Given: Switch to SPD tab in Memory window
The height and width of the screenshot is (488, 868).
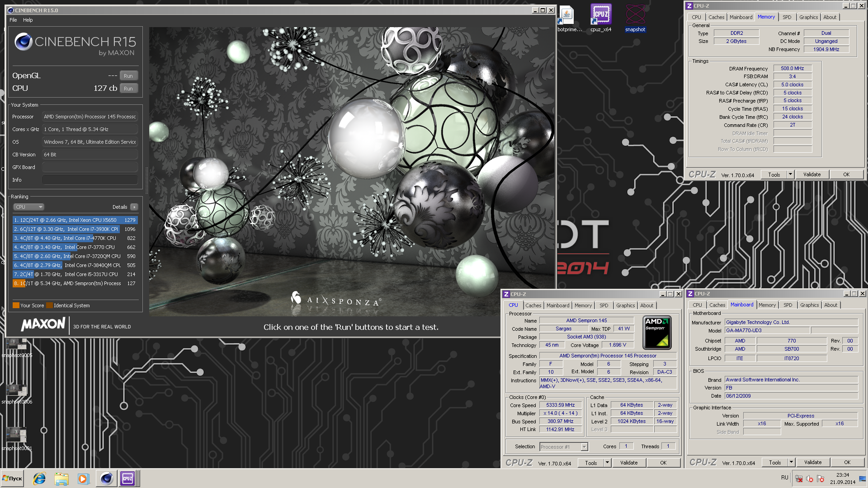Looking at the screenshot, I should click(x=787, y=17).
